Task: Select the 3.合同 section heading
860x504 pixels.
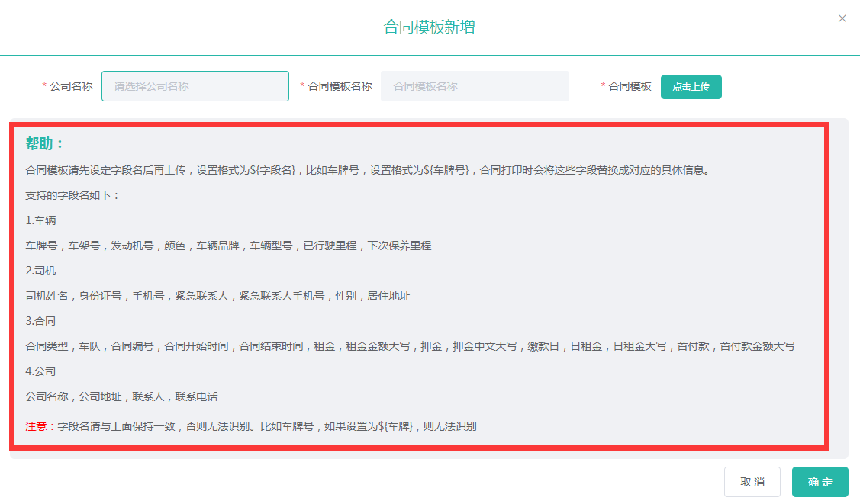Action: click(x=40, y=321)
